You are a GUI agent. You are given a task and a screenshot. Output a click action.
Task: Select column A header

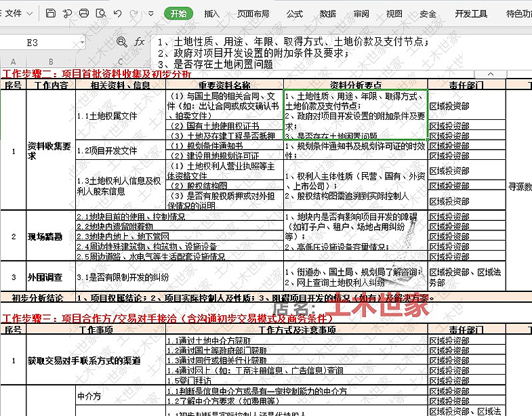14,62
